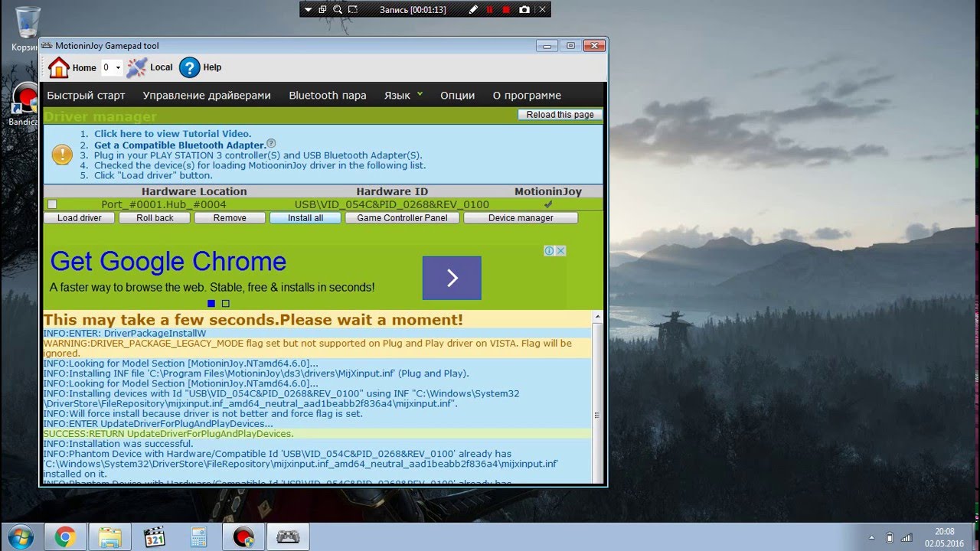This screenshot has height=551, width=980.
Task: Close the Google Chrome ad banner
Action: coord(560,251)
